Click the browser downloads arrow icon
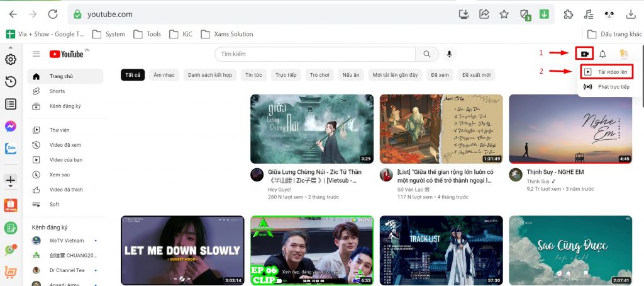Image resolution: width=644 pixels, height=286 pixels. 630,14
